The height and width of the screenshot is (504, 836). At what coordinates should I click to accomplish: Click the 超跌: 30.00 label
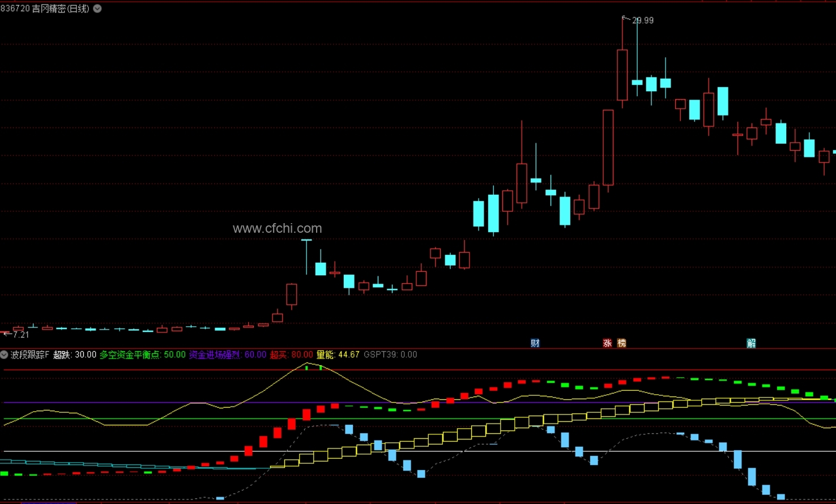coord(75,354)
